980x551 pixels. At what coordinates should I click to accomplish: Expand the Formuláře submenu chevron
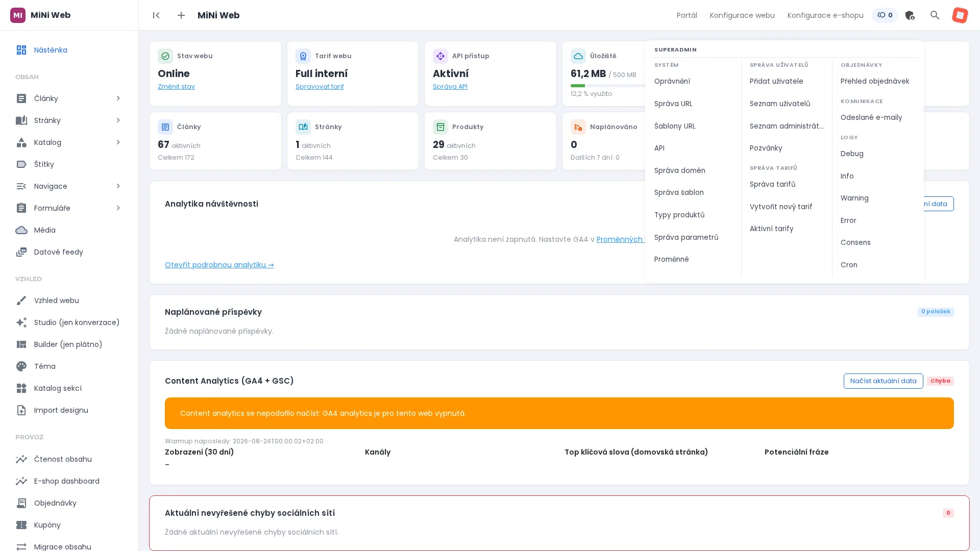click(x=118, y=208)
